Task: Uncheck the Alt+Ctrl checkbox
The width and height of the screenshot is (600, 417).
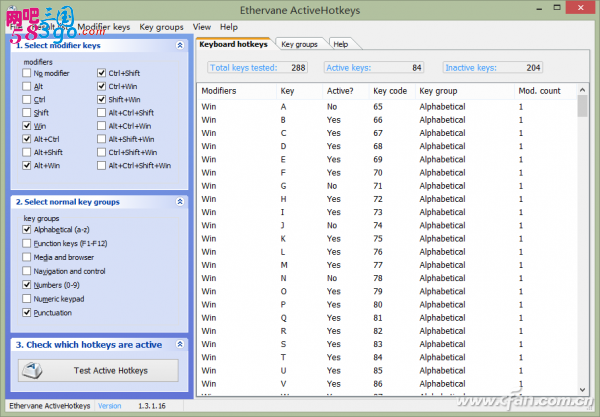Action: [x=26, y=139]
